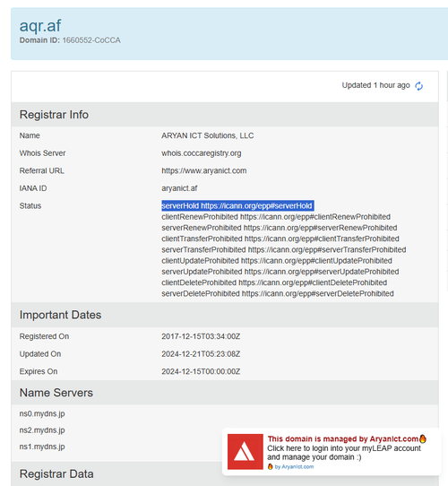448x486 pixels.
Task: Click the Name Servers section header
Action: pos(56,393)
